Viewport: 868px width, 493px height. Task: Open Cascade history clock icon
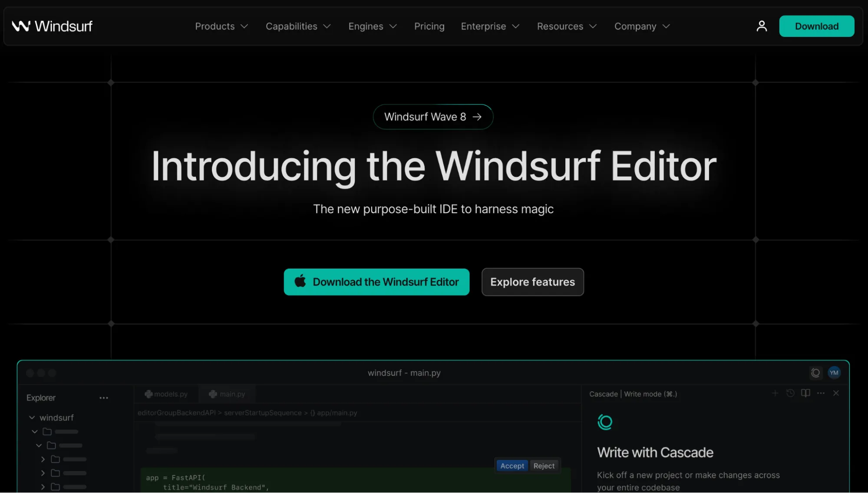click(790, 393)
